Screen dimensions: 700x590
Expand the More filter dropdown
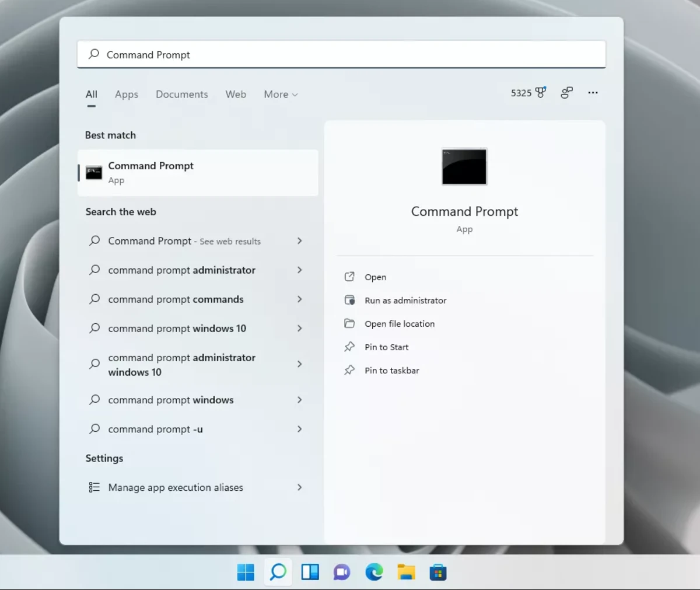click(x=280, y=94)
